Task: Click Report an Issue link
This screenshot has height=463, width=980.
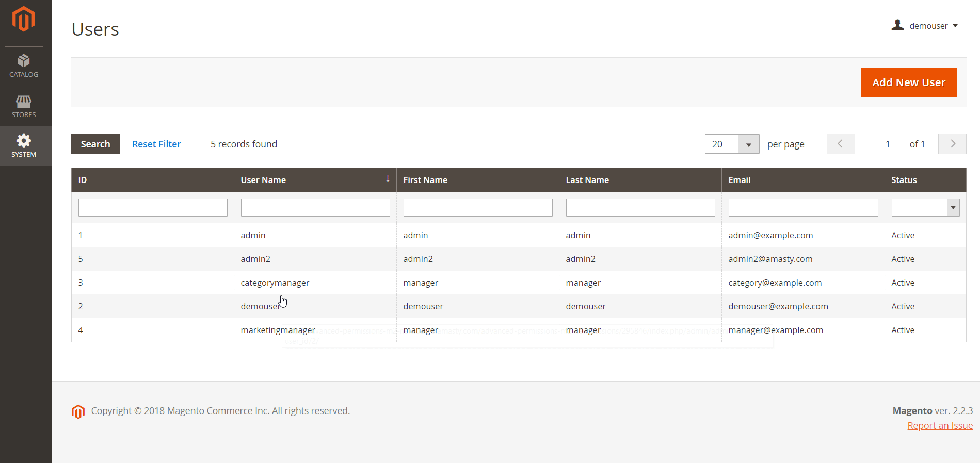Action: (x=940, y=426)
